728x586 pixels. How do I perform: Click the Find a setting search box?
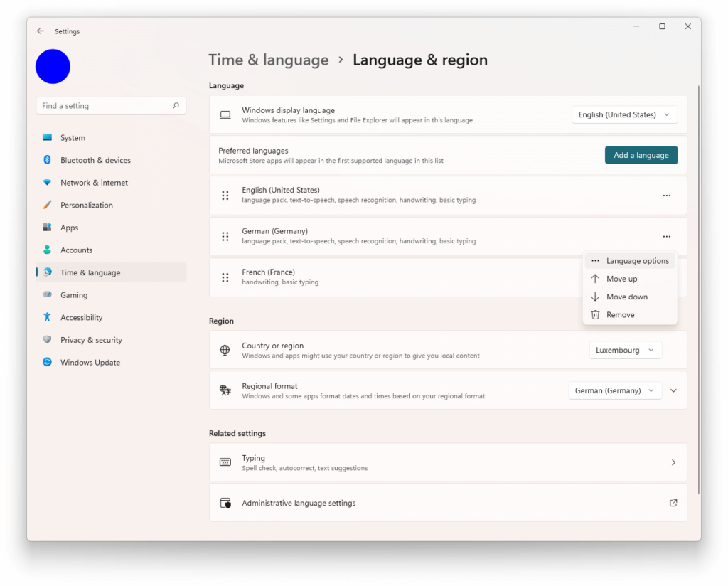point(112,106)
